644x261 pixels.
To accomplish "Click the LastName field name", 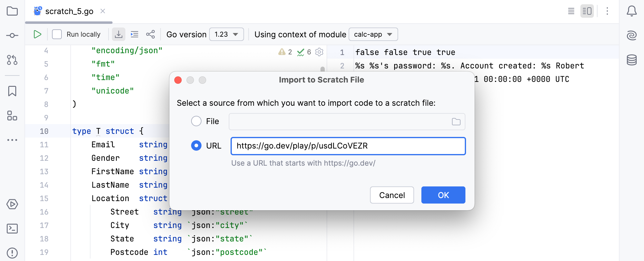I will 110,185.
